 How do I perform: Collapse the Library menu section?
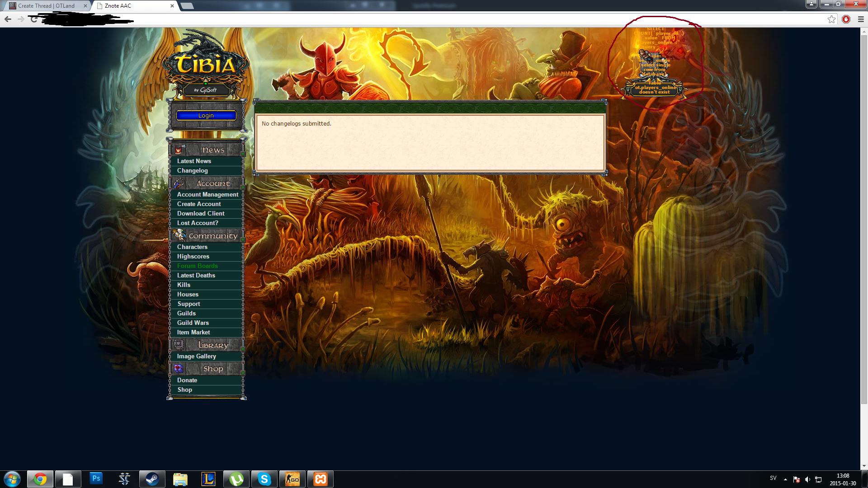(243, 349)
